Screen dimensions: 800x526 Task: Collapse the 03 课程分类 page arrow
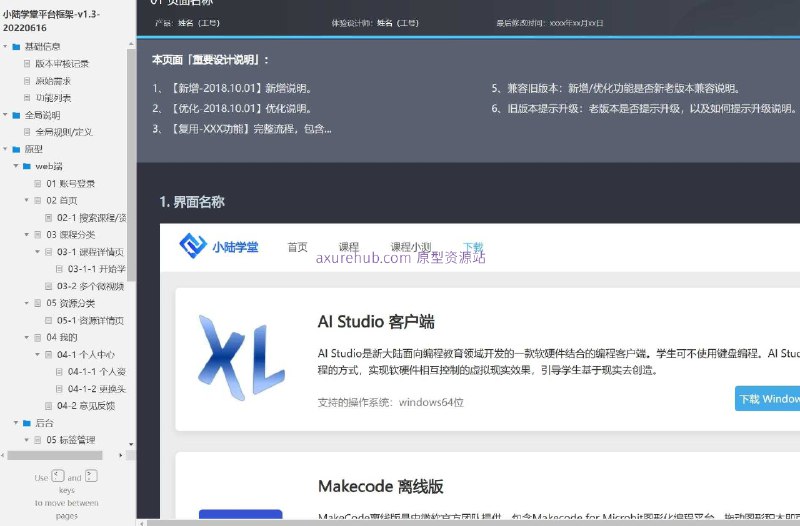point(27,234)
